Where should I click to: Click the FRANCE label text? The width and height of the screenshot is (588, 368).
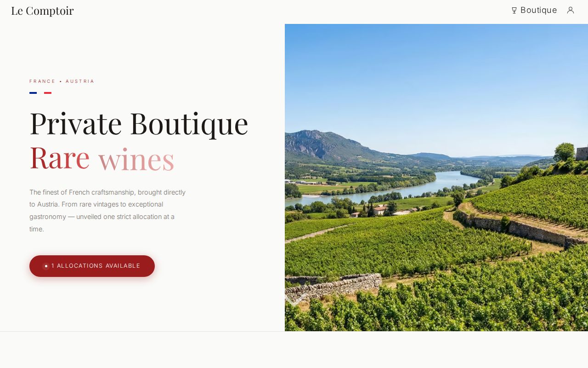pos(42,81)
